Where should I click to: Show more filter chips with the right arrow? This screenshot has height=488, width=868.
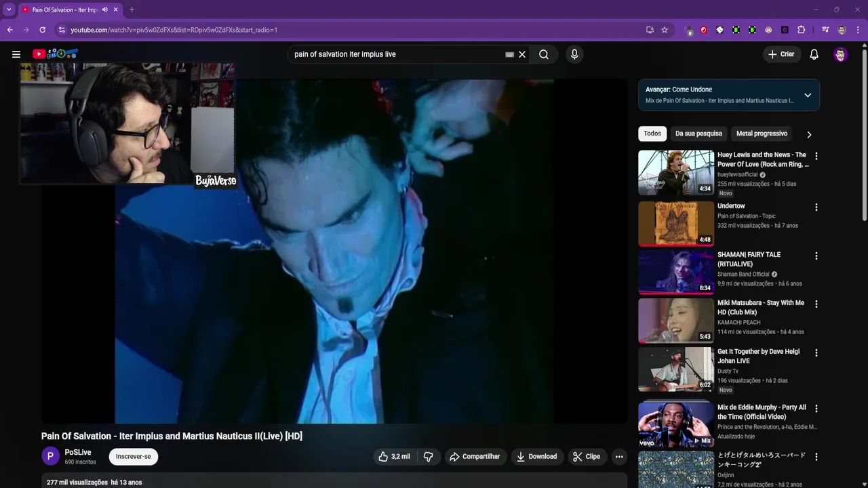809,134
